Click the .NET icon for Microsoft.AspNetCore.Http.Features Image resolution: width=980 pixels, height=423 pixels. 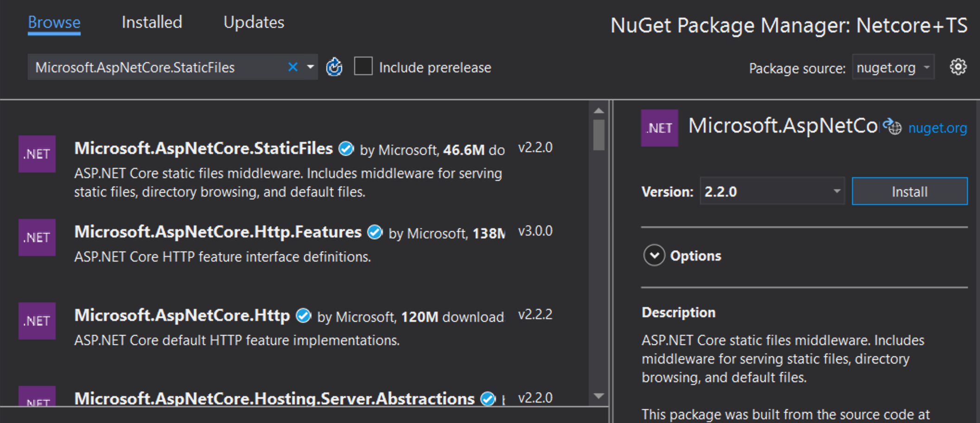coord(37,237)
